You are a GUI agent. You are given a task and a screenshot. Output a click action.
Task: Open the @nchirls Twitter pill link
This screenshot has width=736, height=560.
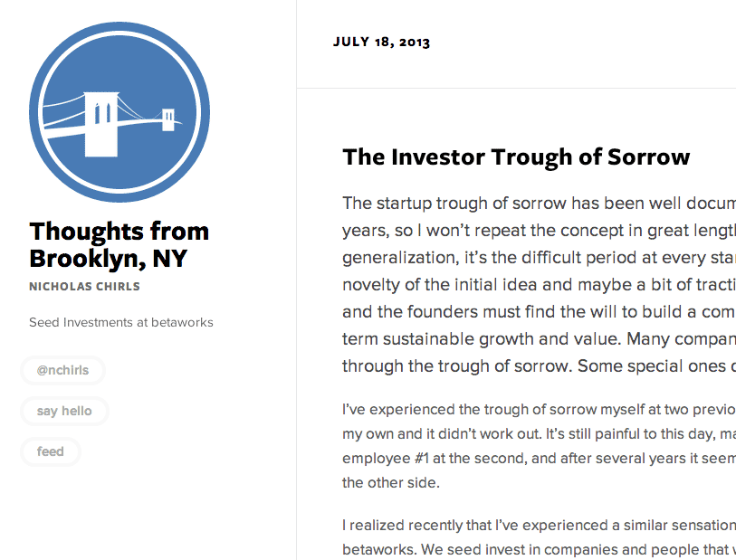point(62,370)
